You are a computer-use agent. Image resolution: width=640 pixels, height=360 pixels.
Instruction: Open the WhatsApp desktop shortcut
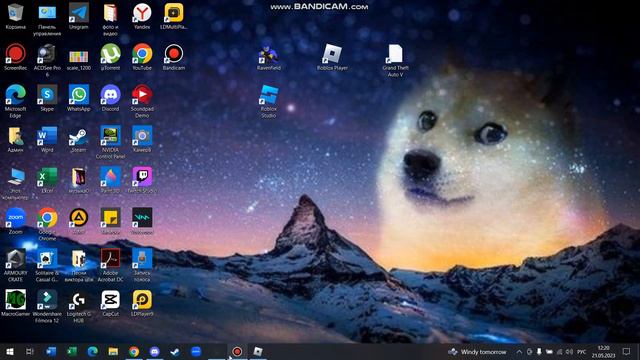[78, 98]
